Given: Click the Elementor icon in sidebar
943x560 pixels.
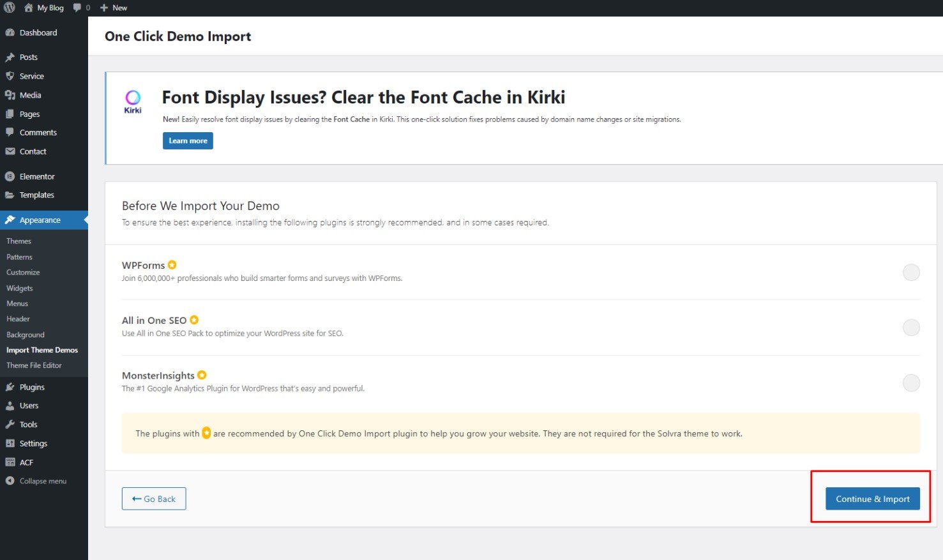Looking at the screenshot, I should tap(10, 176).
